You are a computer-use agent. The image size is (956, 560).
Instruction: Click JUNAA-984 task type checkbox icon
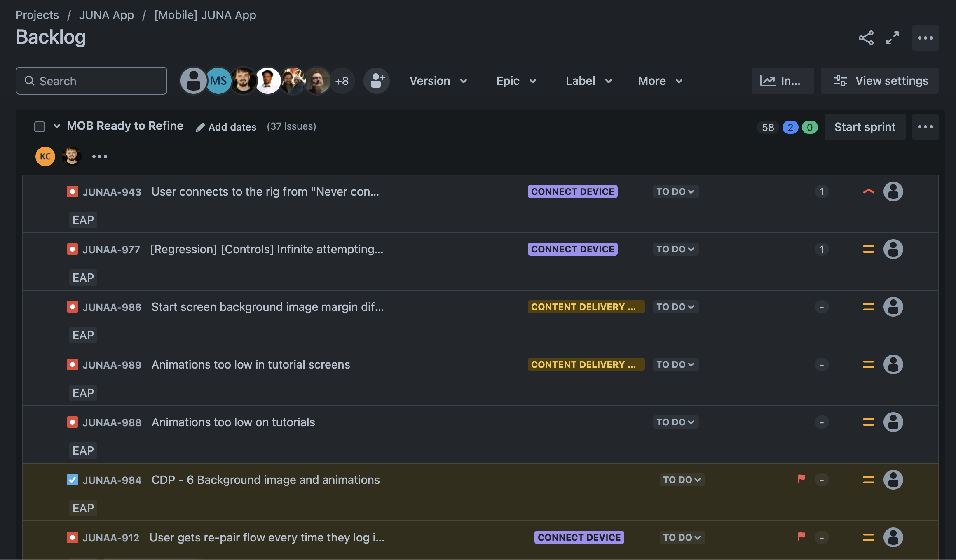73,480
